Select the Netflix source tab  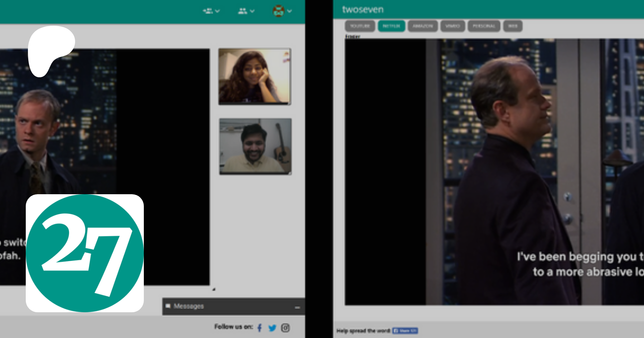click(x=391, y=26)
